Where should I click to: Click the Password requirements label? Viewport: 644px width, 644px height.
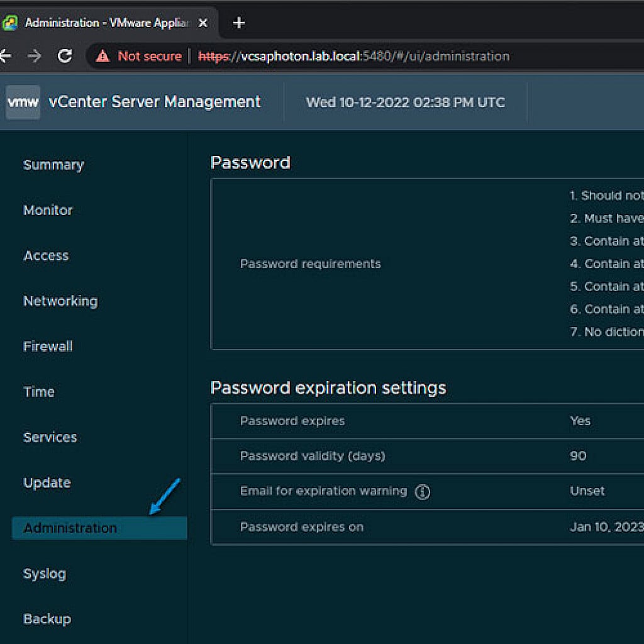(x=310, y=264)
